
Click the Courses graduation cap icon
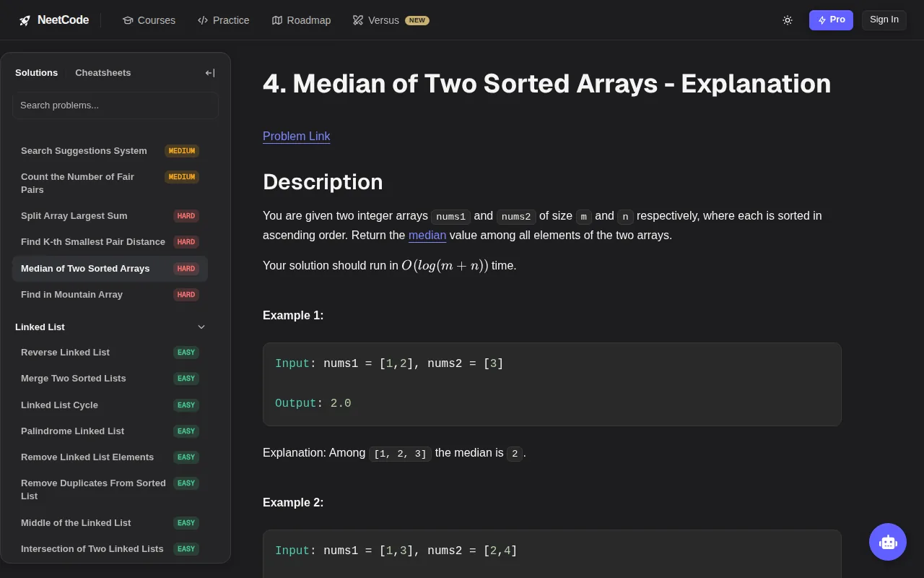coord(128,20)
